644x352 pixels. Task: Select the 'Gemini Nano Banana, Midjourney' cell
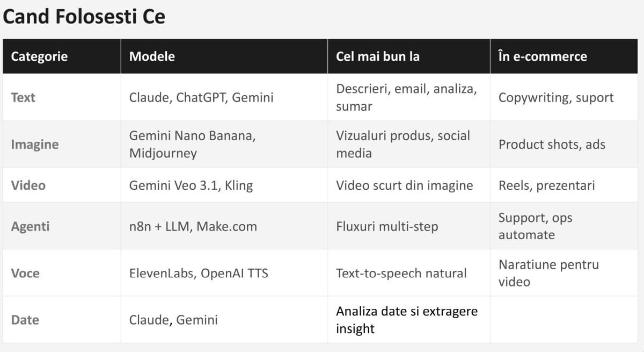pos(192,144)
